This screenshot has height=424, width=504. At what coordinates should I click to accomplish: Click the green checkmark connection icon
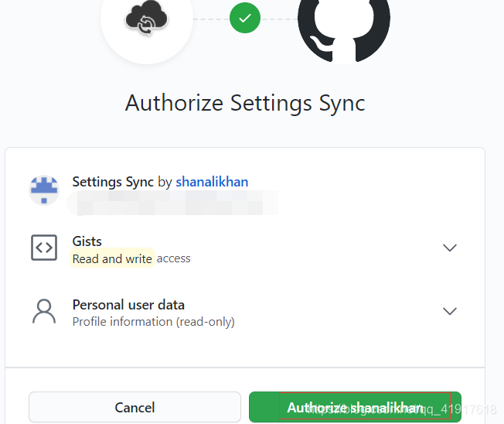(245, 18)
